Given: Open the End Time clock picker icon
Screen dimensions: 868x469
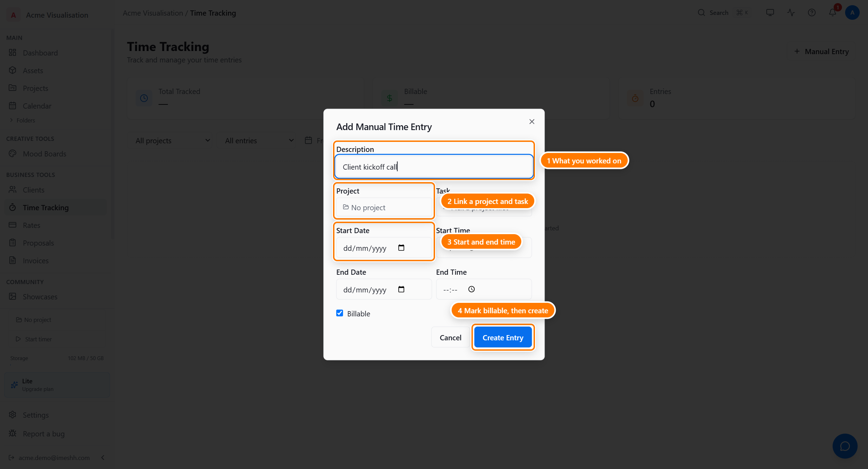Looking at the screenshot, I should [471, 289].
